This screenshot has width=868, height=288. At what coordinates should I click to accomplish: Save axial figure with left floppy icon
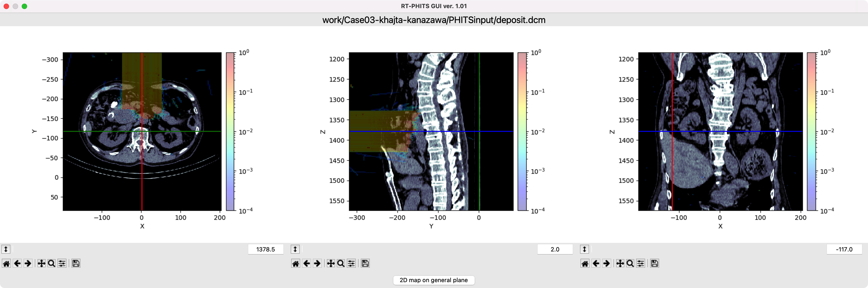tap(76, 263)
